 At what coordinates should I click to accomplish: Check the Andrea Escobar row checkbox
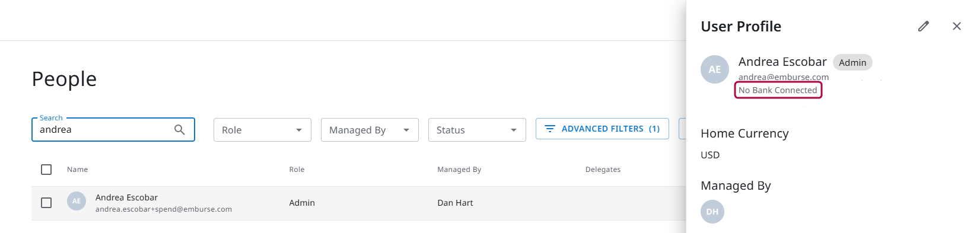(x=46, y=203)
